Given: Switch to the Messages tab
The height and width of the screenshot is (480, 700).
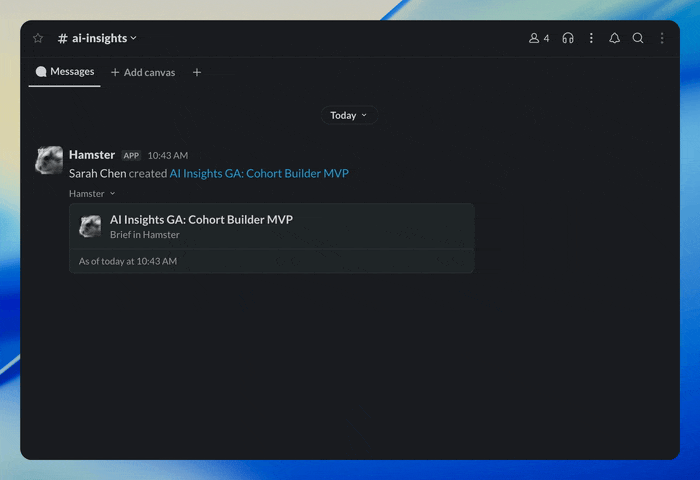Looking at the screenshot, I should point(65,72).
